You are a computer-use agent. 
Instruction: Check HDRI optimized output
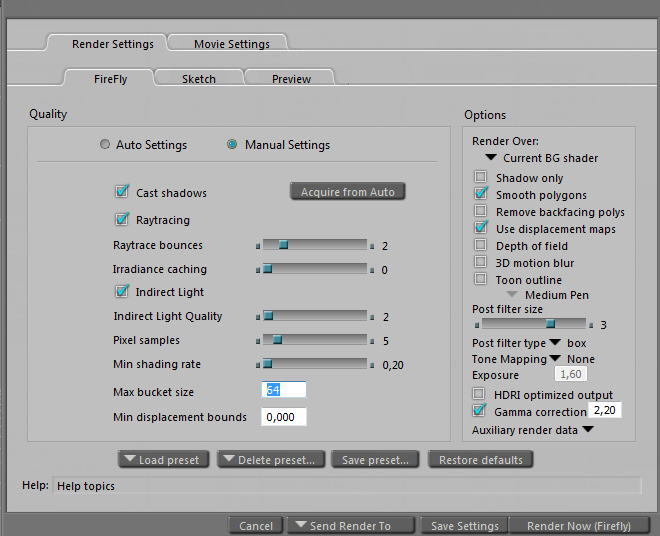pos(481,395)
